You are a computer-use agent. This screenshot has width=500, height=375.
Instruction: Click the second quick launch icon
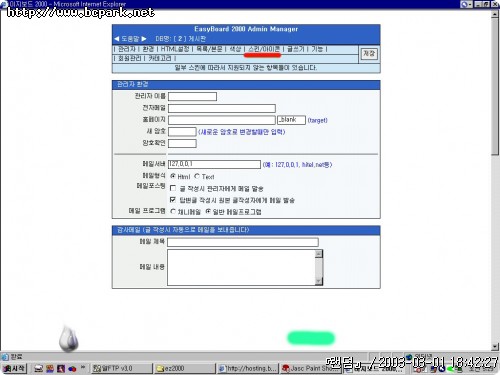(x=50, y=369)
